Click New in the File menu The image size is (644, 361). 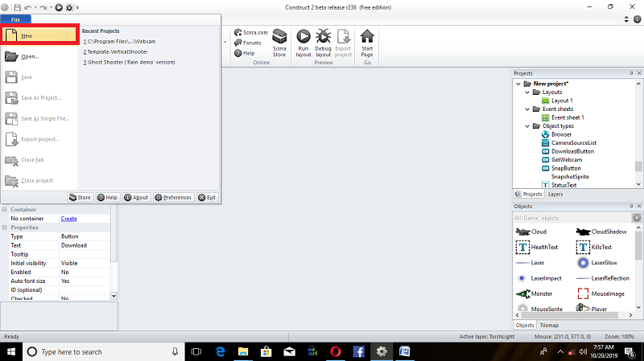click(39, 35)
